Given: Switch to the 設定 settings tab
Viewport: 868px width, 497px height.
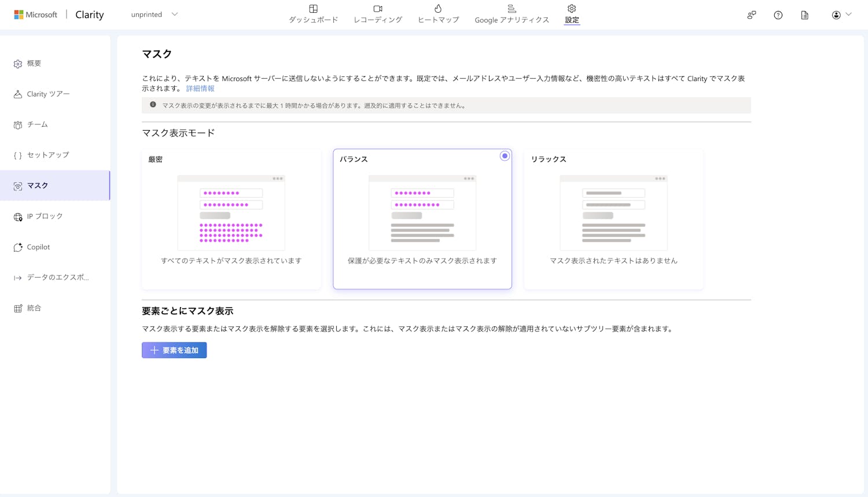Looking at the screenshot, I should click(x=572, y=14).
